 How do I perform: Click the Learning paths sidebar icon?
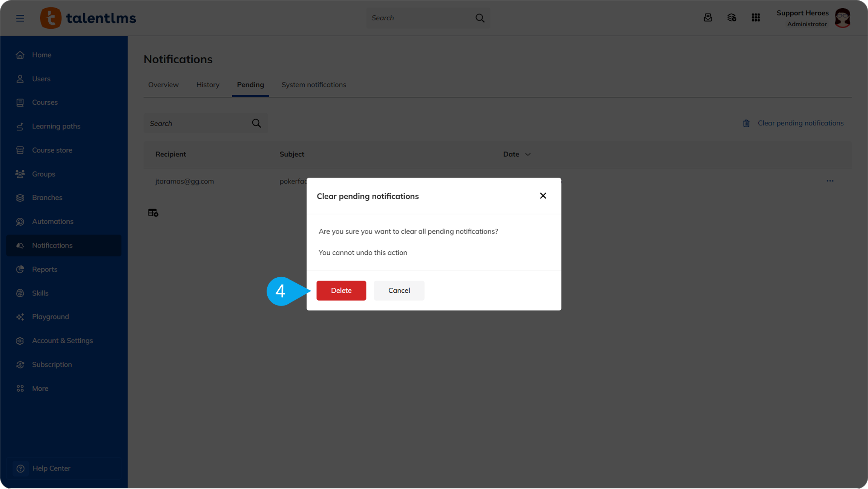[20, 126]
